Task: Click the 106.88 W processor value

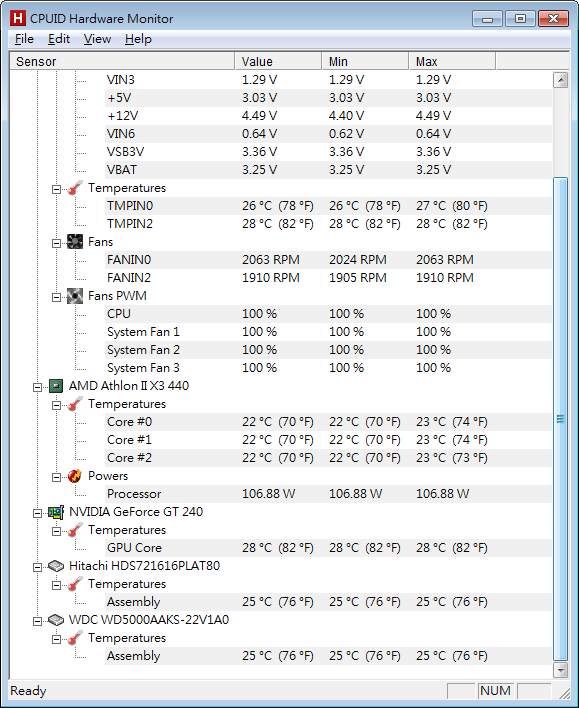Action: coord(269,494)
